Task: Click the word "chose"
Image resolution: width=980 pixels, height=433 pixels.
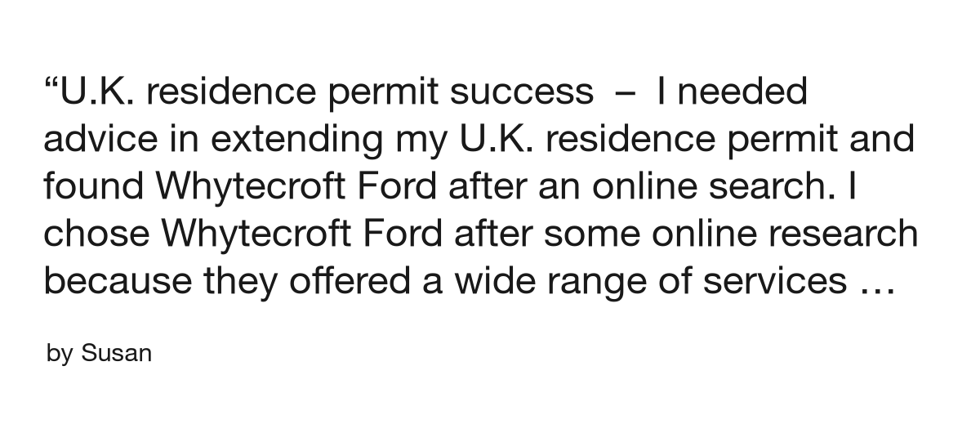Action: pyautogui.click(x=97, y=234)
